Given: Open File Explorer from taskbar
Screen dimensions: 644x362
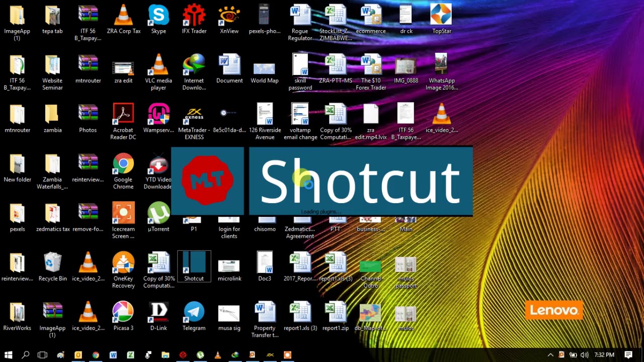Looking at the screenshot, I should point(165,355).
